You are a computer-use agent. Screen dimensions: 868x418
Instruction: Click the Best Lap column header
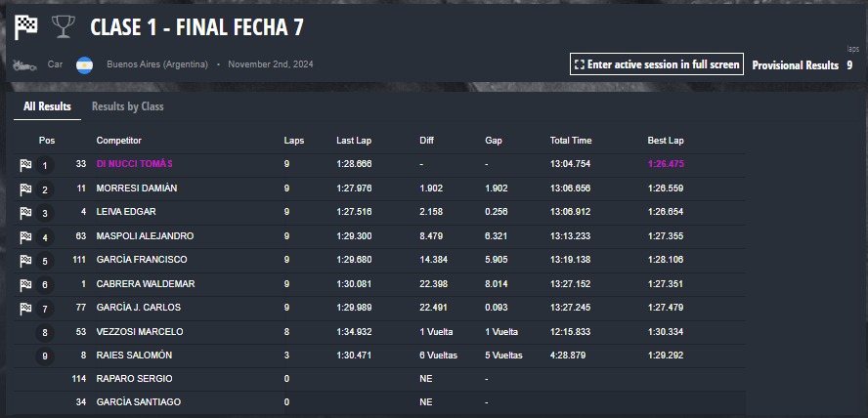(666, 141)
